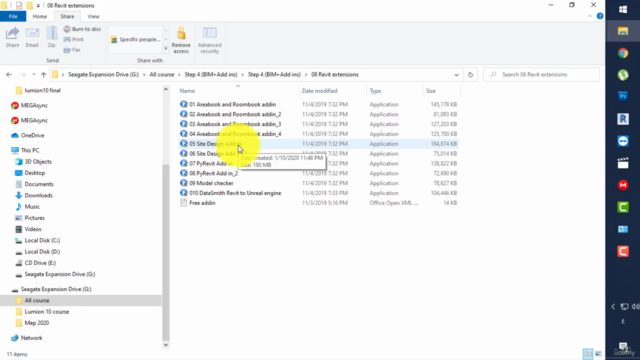Collapse the ribbon with the chevron

click(589, 16)
